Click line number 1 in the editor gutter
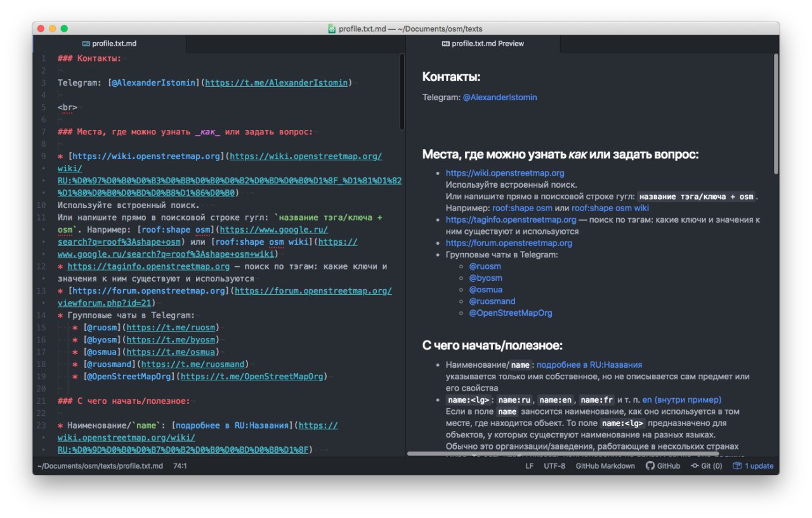Viewport: 812px width, 518px height. tap(43, 58)
